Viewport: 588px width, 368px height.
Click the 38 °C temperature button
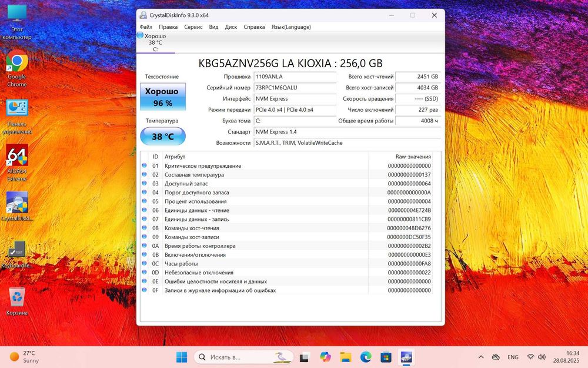click(x=163, y=137)
